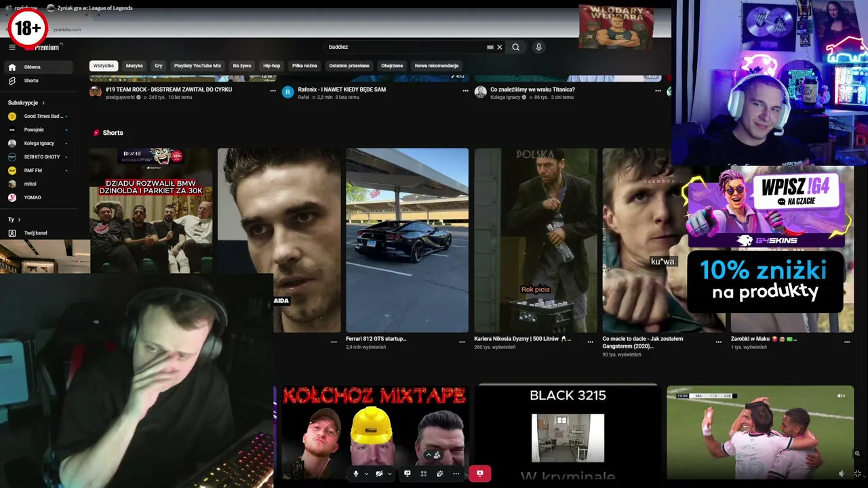868x488 pixels.
Task: Click the Rafał channel avatar
Action: click(x=288, y=92)
